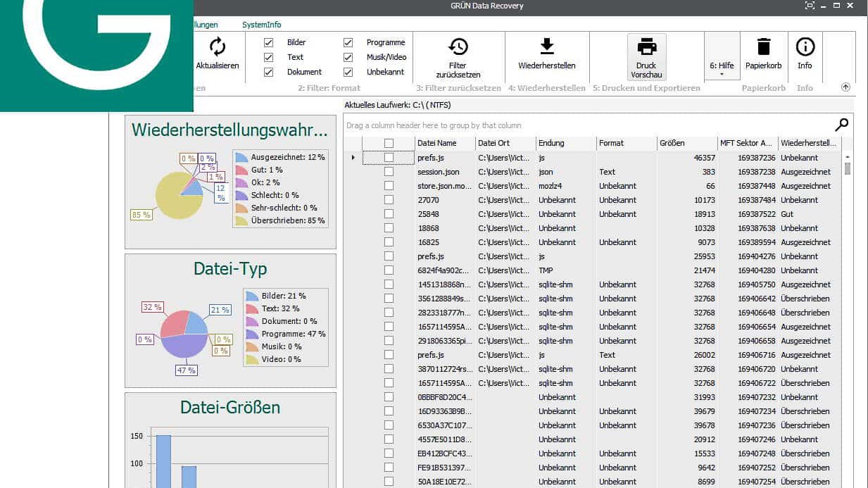Click the 85 % pie chart label
Image resolution: width=868 pixels, height=488 pixels.
click(x=141, y=215)
